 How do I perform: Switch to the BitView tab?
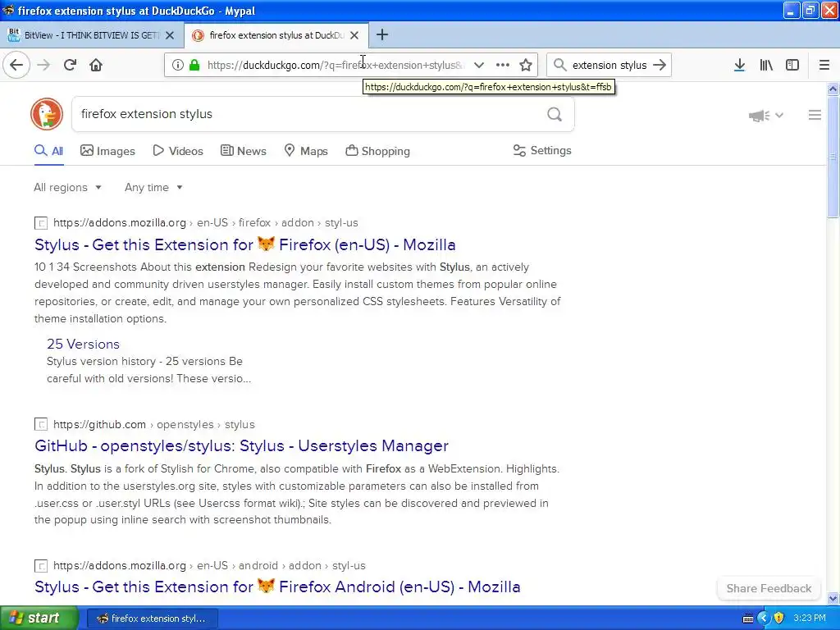pos(91,34)
